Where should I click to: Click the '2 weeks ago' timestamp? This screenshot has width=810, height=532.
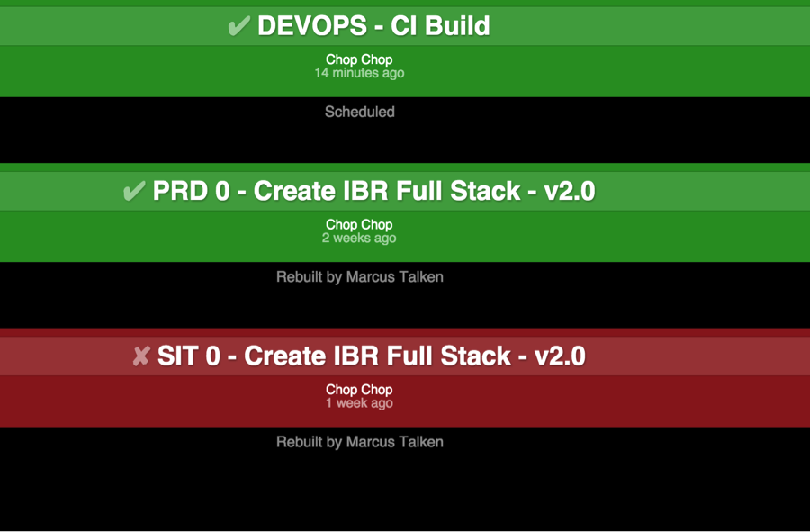click(x=359, y=239)
